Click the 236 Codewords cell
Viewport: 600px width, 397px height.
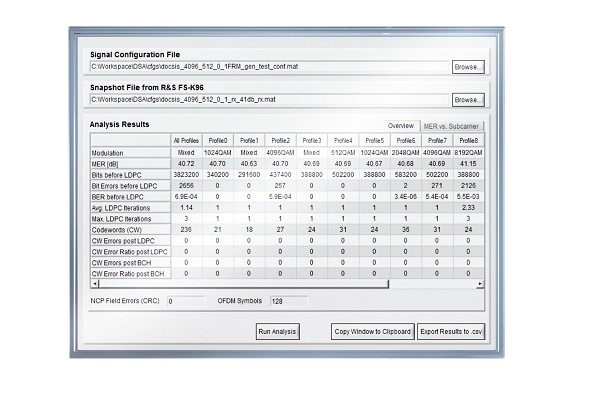coord(186,229)
